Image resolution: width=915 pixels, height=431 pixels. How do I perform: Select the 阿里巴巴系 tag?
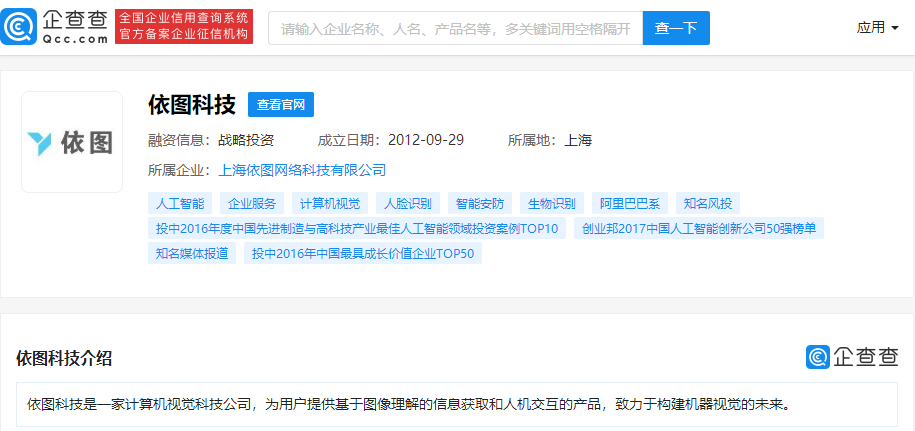point(629,203)
